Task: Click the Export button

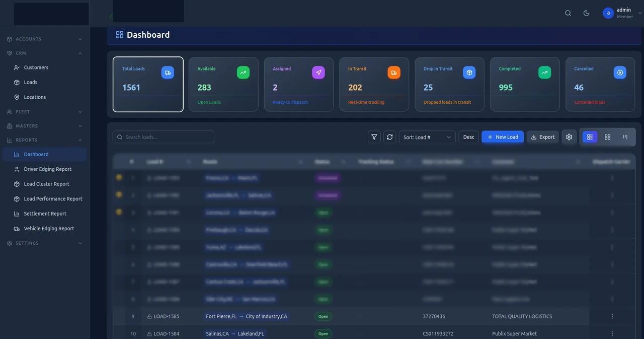Action: [543, 137]
